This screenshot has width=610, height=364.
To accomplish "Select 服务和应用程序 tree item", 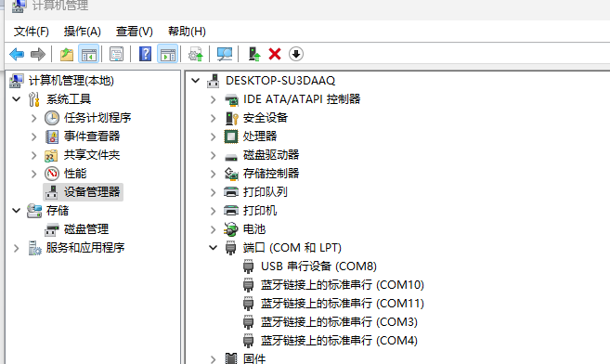I will (x=85, y=247).
